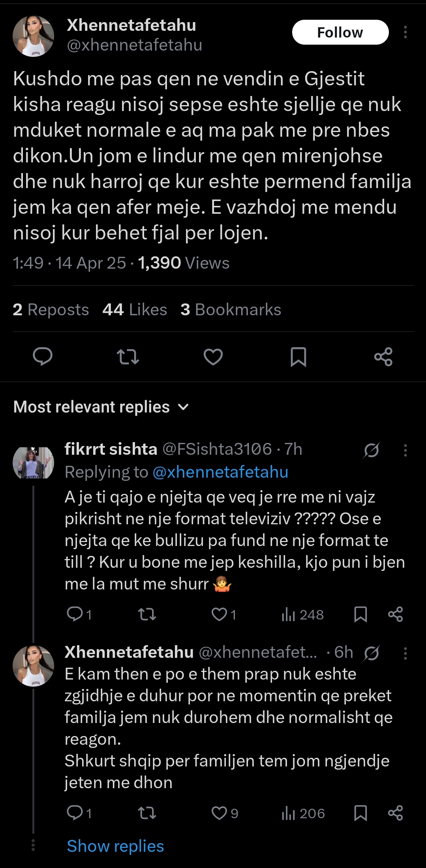The width and height of the screenshot is (426, 868).
Task: Share the main post
Action: [x=383, y=357]
